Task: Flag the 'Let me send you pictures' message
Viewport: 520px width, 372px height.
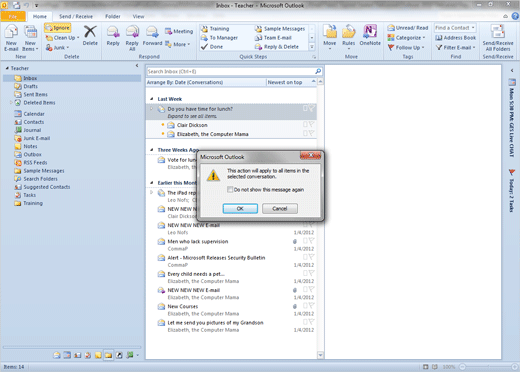Action: (x=311, y=322)
